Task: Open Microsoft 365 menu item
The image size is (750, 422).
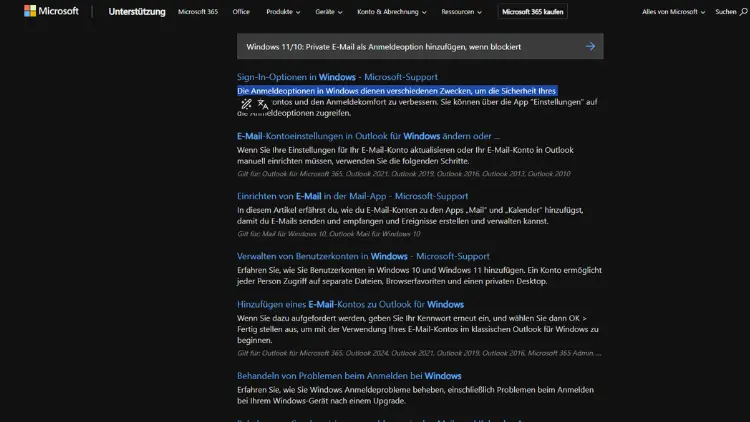Action: tap(198, 11)
